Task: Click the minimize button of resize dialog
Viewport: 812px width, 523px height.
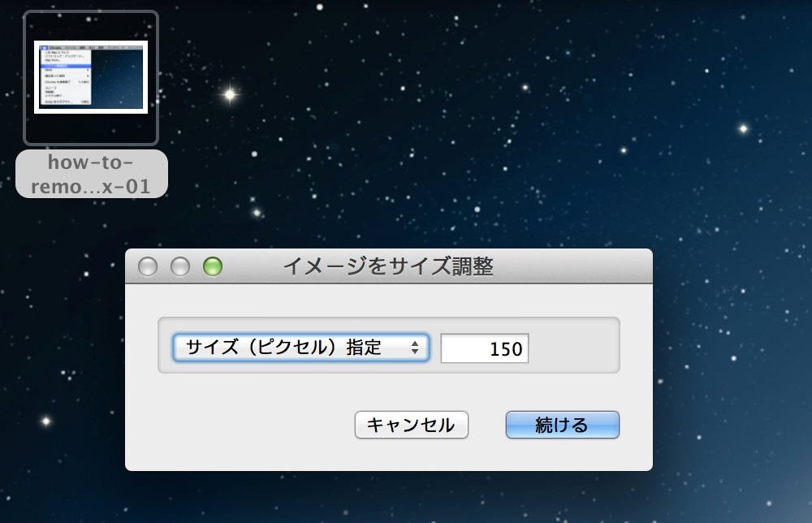Action: (x=180, y=266)
